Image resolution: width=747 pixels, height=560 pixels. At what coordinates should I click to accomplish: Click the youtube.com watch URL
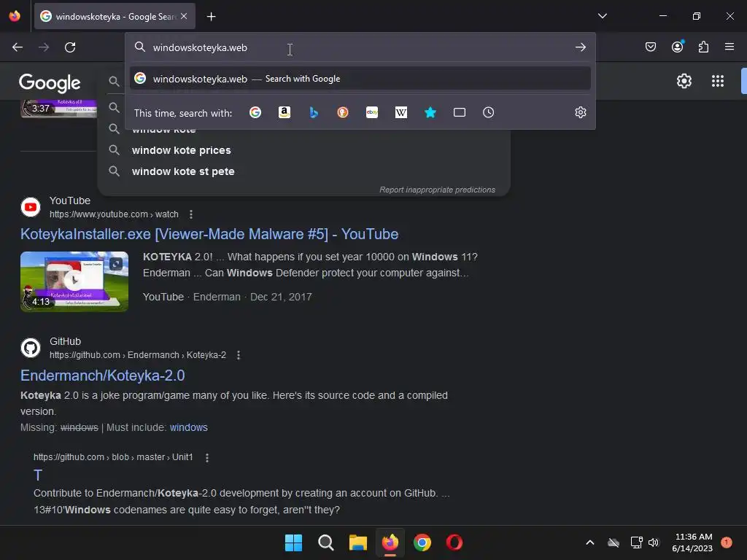pyautogui.click(x=114, y=214)
